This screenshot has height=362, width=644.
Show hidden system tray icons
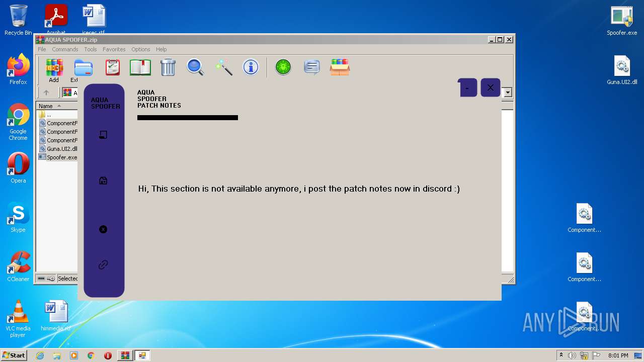[x=561, y=355]
